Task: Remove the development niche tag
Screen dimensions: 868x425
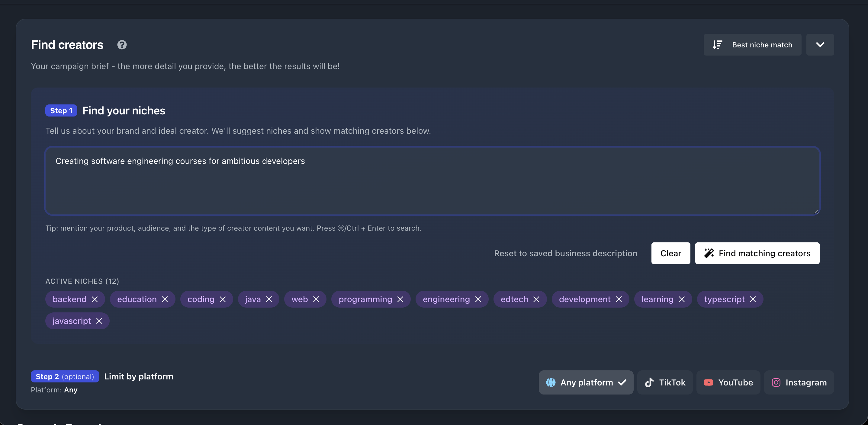Action: pos(619,299)
